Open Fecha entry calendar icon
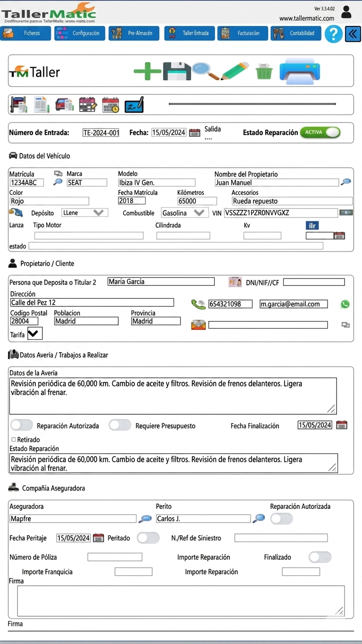The width and height of the screenshot is (362, 644). [194, 133]
